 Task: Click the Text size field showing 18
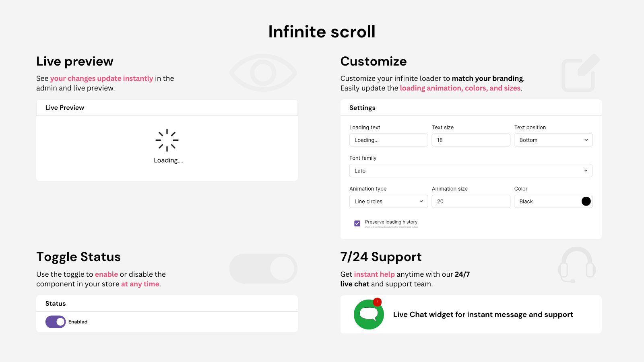471,140
